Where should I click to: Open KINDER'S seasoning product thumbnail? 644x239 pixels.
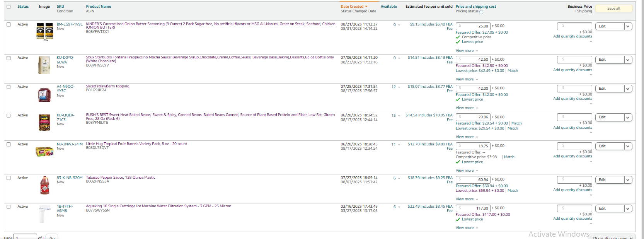coord(44,31)
